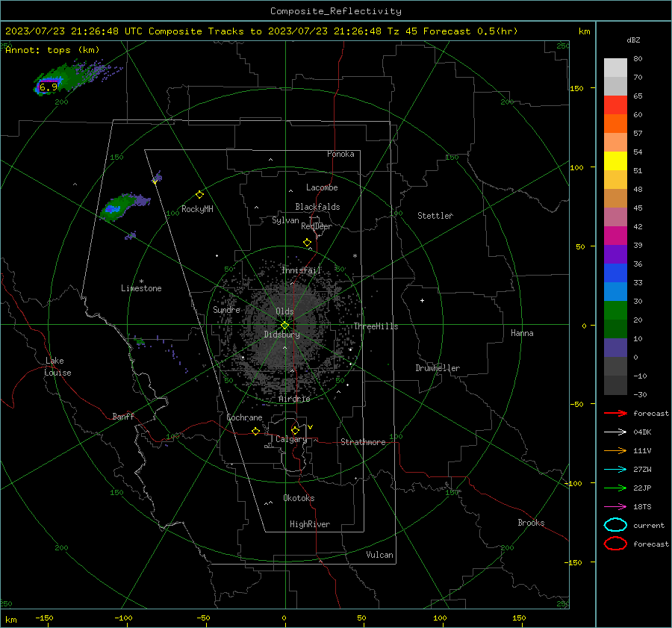672x628 pixels.
Task: Click the green 22JP arrow icon
Action: coord(615,488)
